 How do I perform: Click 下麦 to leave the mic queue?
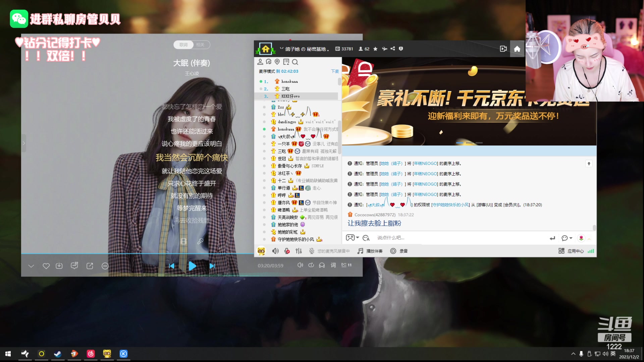coord(335,71)
